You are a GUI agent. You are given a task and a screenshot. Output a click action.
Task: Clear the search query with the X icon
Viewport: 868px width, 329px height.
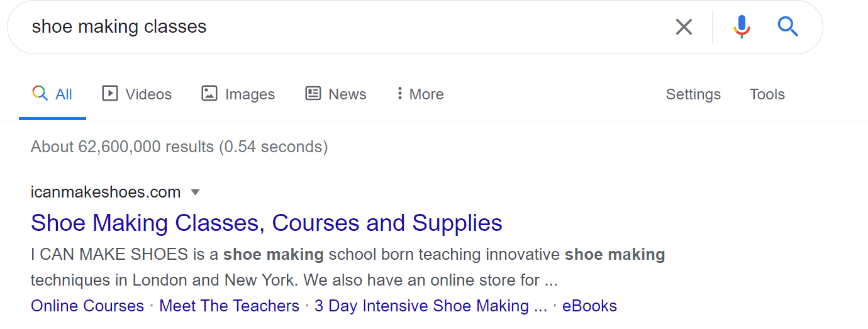(684, 27)
